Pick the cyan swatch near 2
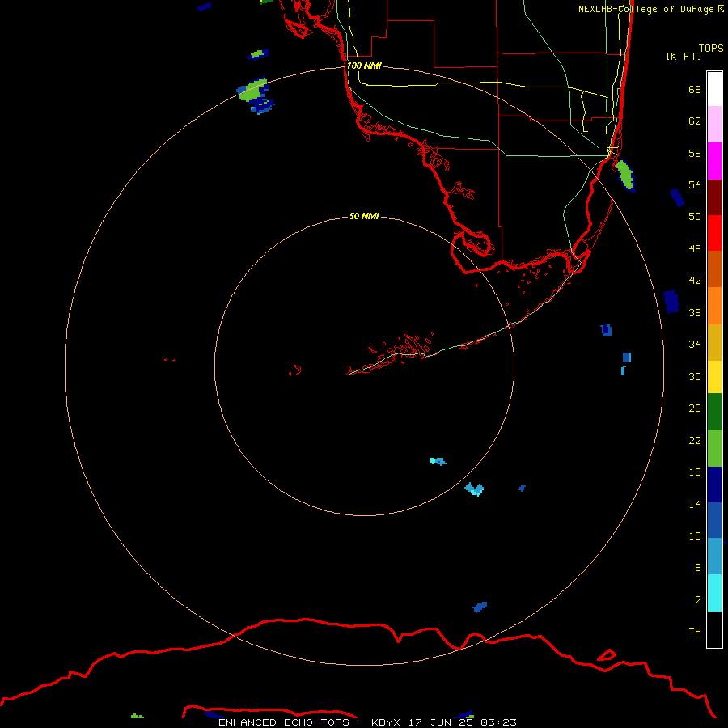The width and height of the screenshot is (728, 728). (714, 592)
